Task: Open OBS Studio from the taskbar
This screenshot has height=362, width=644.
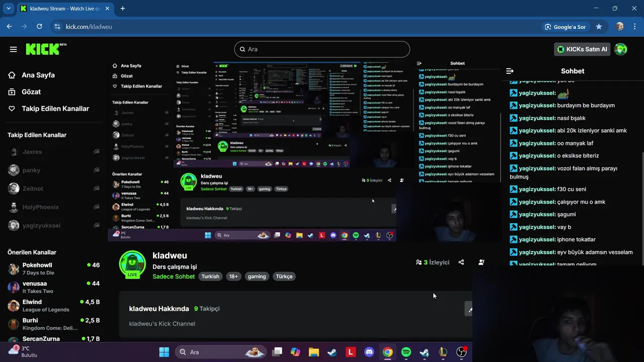Action: click(461, 352)
